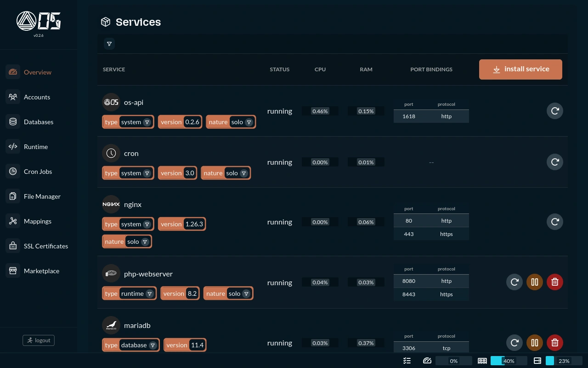588x368 pixels.
Task: Click the install service button
Action: [x=520, y=69]
